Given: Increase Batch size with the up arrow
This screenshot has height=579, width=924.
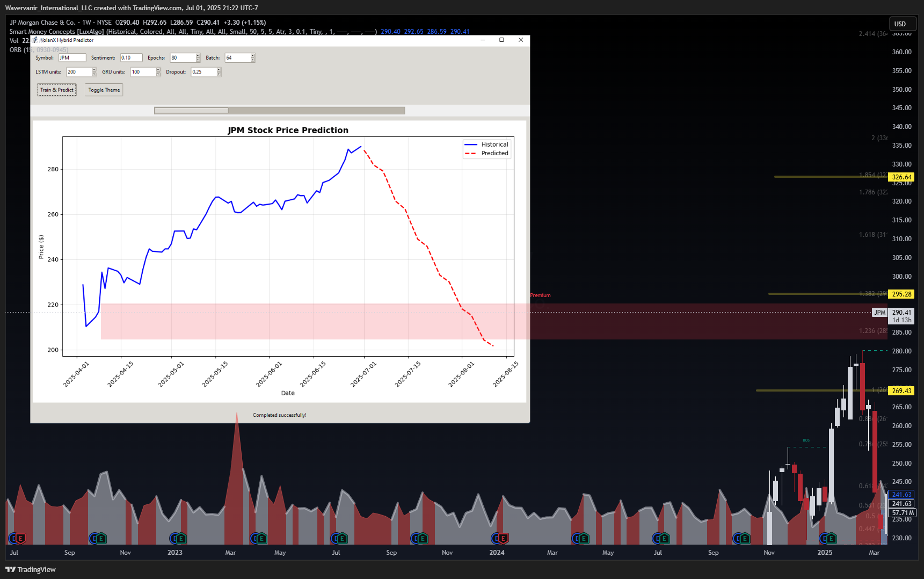Looking at the screenshot, I should (x=253, y=55).
